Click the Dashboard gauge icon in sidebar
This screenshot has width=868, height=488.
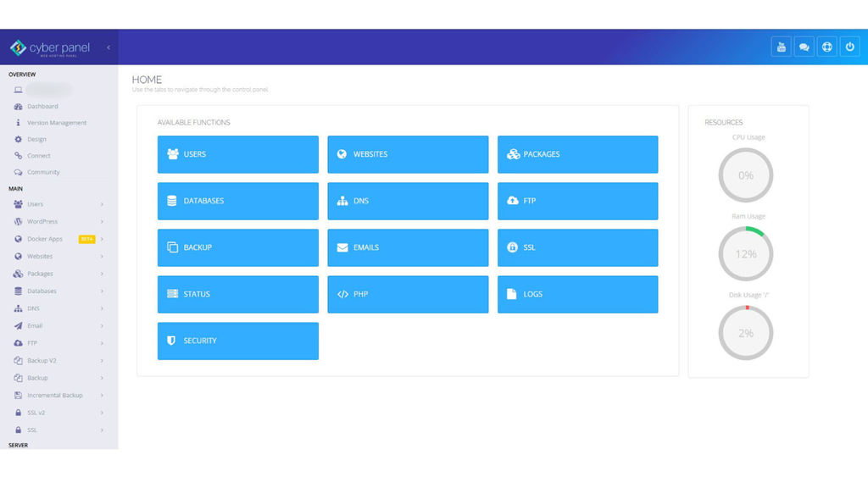[19, 106]
